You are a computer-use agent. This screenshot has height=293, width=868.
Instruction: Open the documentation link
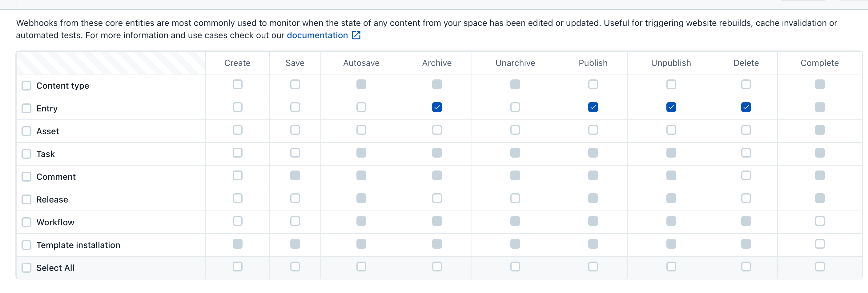(317, 35)
